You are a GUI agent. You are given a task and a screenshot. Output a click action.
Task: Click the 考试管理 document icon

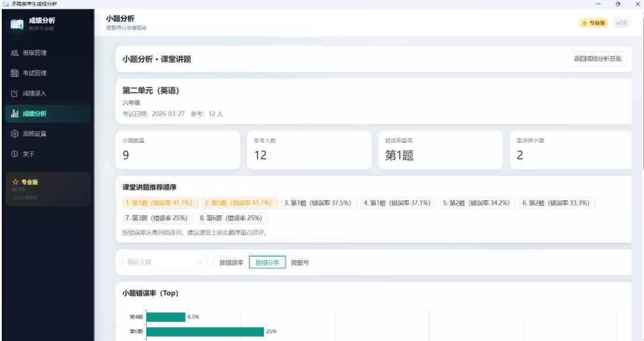click(14, 73)
